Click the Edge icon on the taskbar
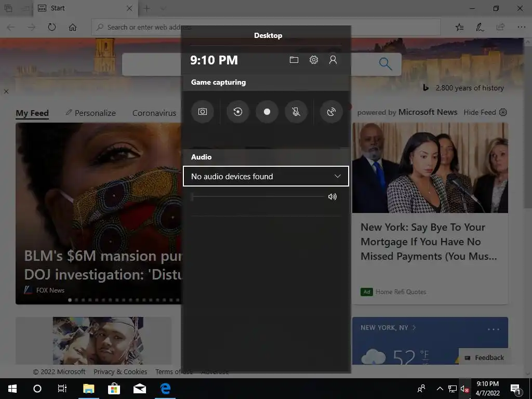The image size is (532, 399). [x=165, y=389]
